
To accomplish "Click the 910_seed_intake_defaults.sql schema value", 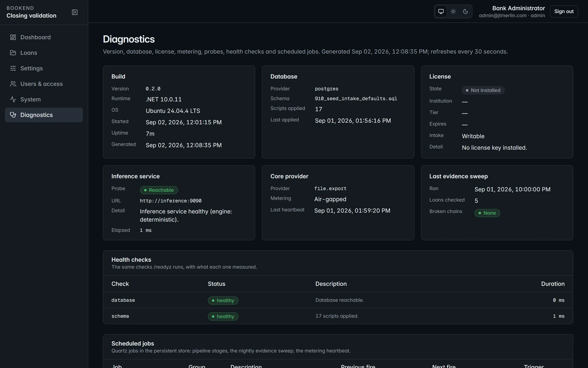I will [356, 99].
